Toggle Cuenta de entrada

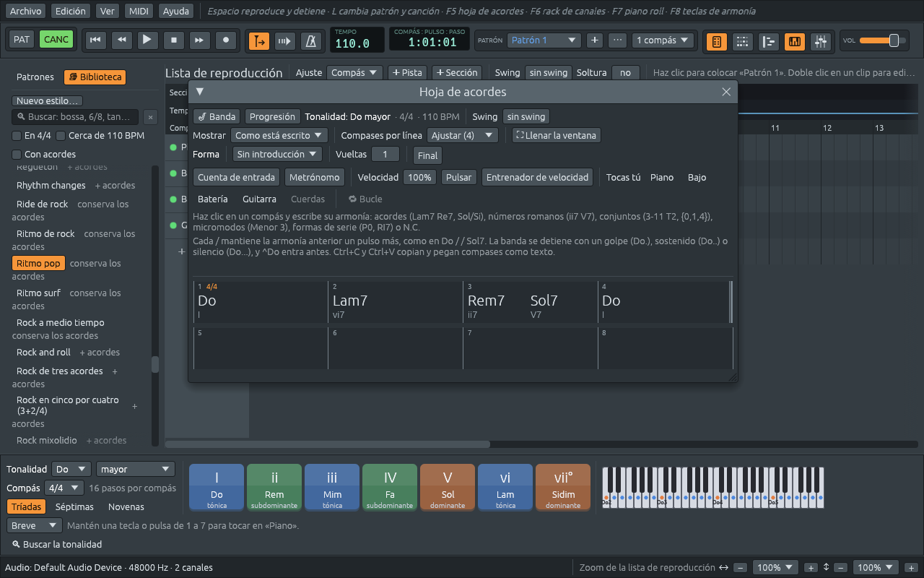[x=236, y=177]
